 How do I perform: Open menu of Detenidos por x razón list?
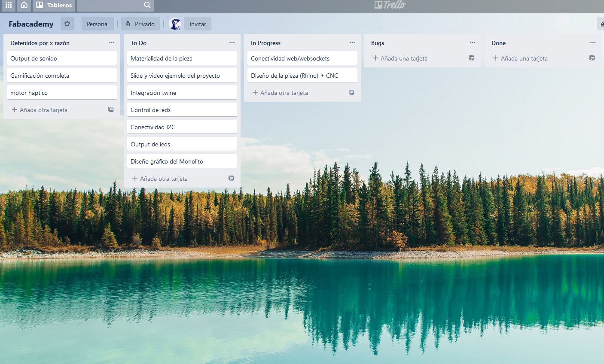(x=112, y=43)
